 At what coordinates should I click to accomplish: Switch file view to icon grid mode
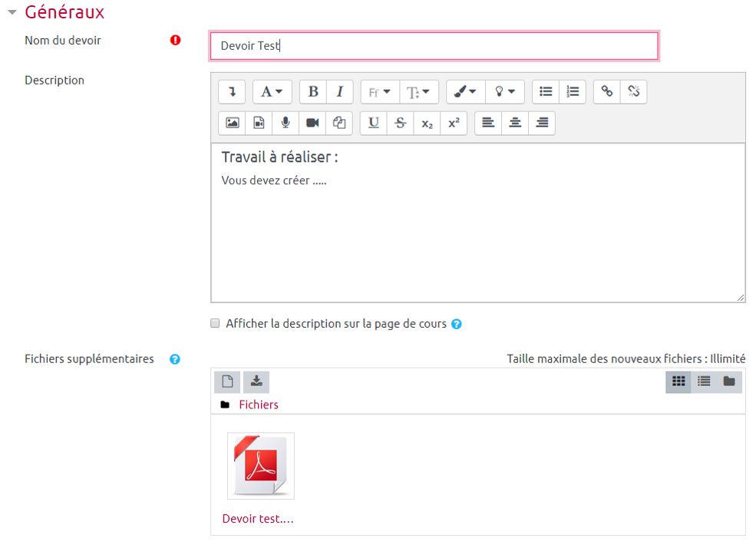point(678,381)
